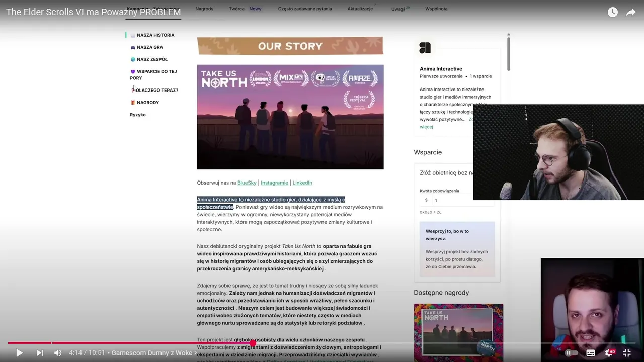This screenshot has width=644, height=362.
Task: Toggle the autoplay switch
Action: [x=571, y=353]
